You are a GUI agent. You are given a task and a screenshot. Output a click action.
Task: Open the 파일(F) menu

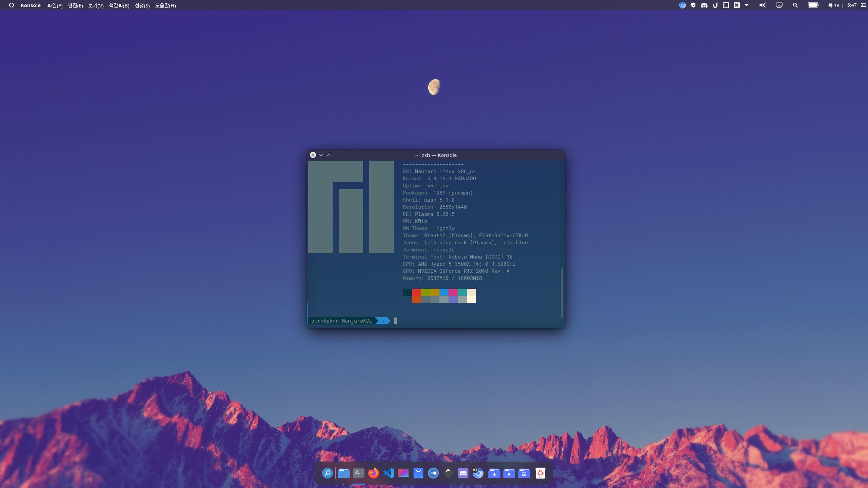coord(55,5)
